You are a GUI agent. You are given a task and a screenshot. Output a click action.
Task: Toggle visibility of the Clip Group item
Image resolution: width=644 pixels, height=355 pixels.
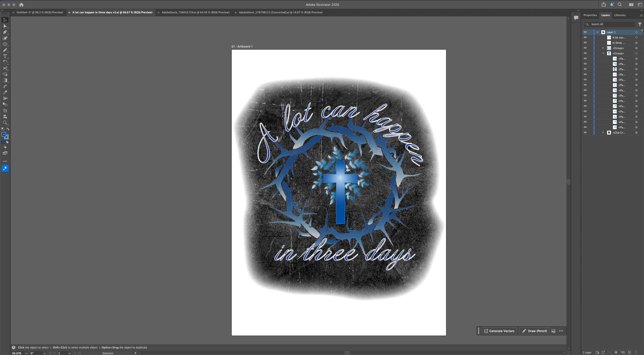585,133
